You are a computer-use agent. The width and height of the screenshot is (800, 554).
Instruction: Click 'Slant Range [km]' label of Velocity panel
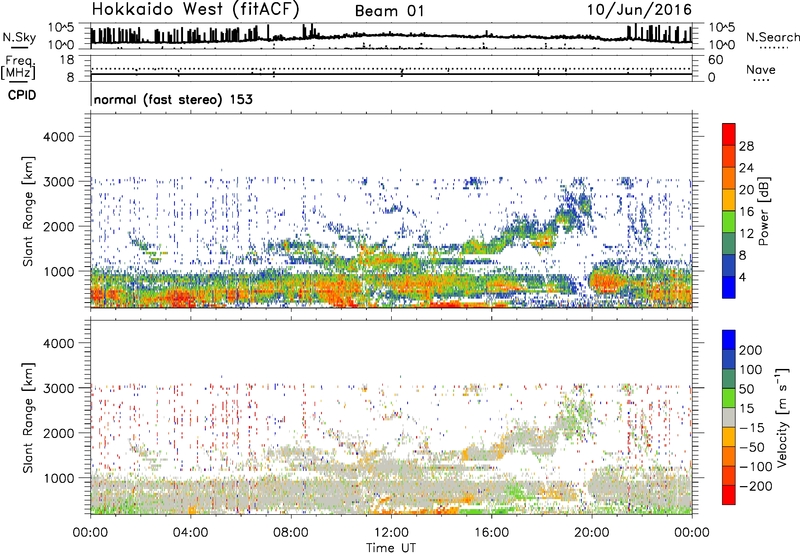pos(28,417)
